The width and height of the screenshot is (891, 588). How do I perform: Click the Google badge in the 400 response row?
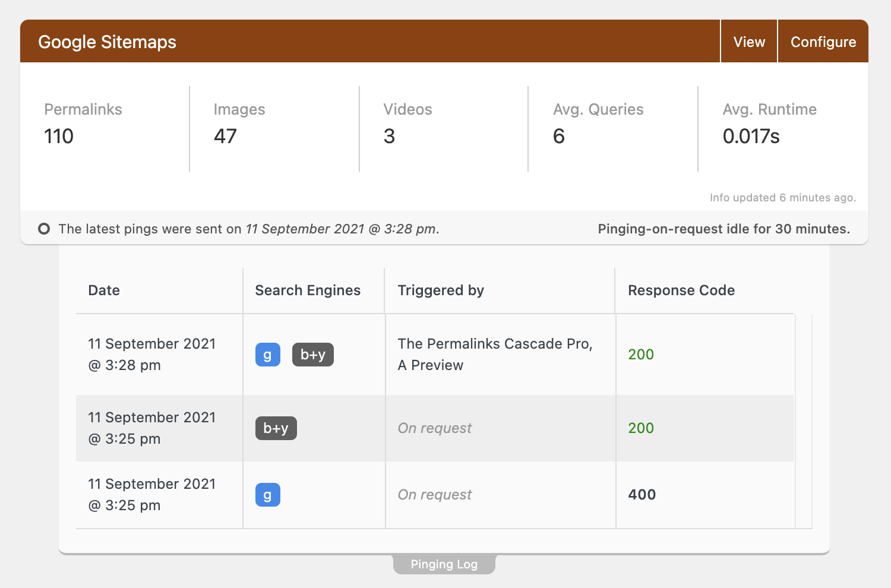tap(268, 495)
